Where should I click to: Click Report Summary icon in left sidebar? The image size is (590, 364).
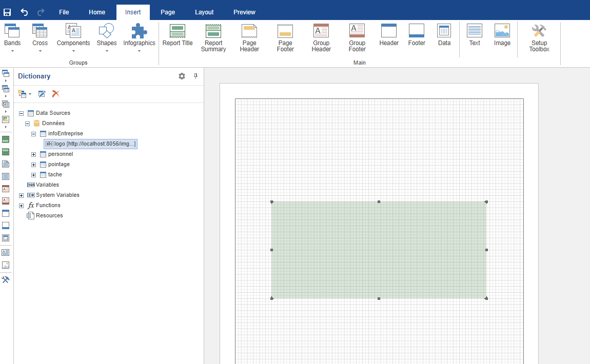pos(6,152)
